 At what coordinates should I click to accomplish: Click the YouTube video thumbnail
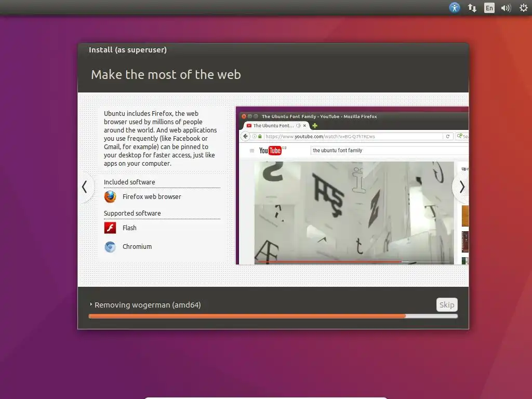[x=354, y=212]
